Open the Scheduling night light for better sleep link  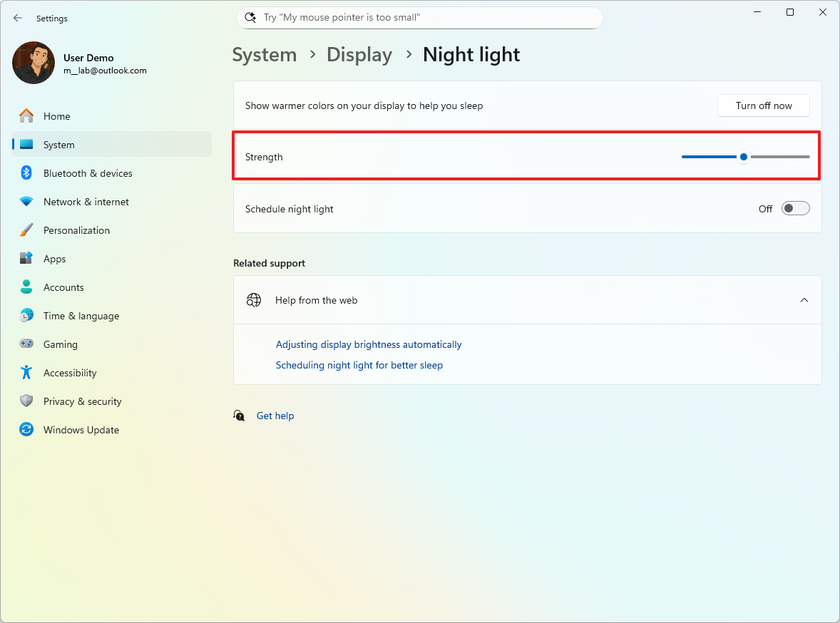(359, 364)
